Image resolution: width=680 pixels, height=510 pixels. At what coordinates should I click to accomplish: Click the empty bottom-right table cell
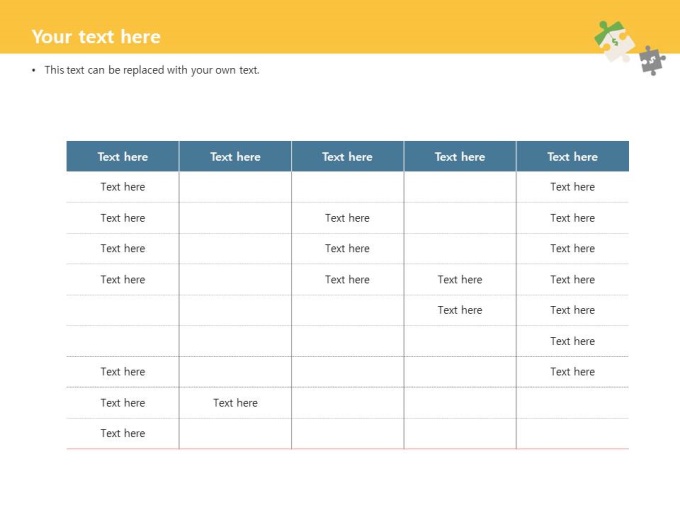572,434
